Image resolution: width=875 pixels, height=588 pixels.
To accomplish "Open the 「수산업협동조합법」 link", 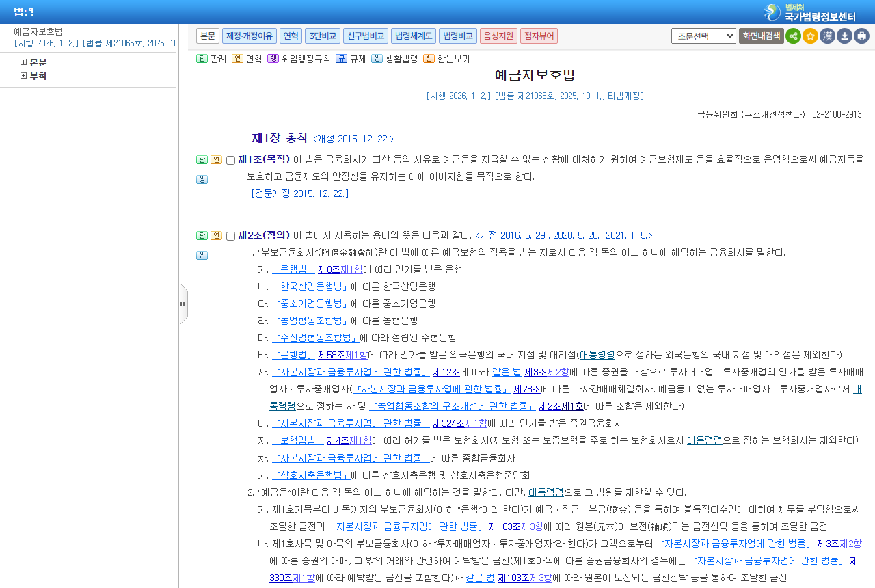I will pos(316,338).
